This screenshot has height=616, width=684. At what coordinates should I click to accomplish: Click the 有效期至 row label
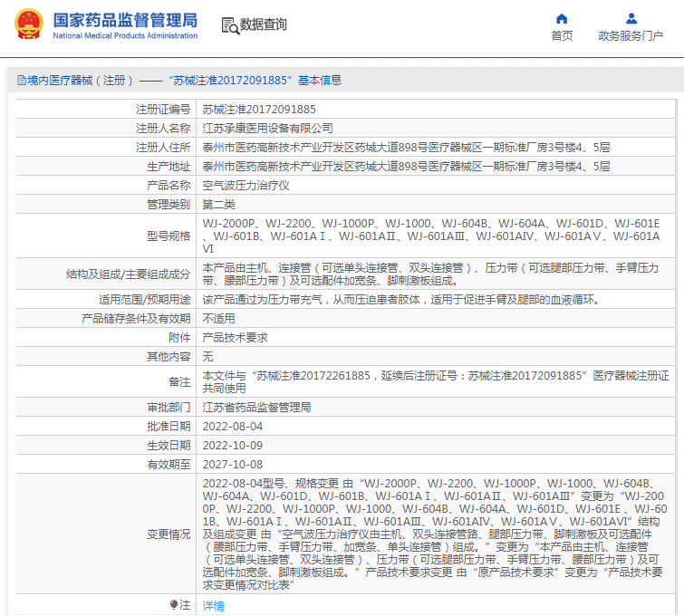[x=169, y=465]
